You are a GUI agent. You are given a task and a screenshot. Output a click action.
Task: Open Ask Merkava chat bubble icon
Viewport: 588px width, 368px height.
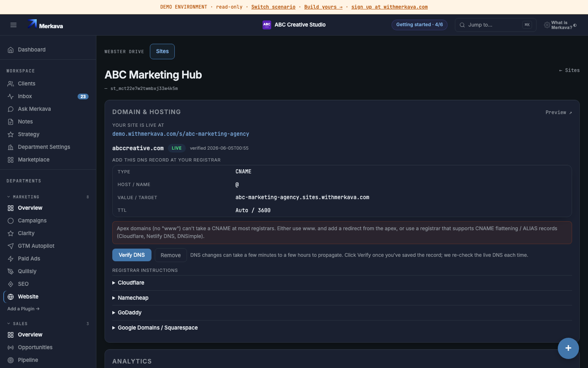[11, 109]
